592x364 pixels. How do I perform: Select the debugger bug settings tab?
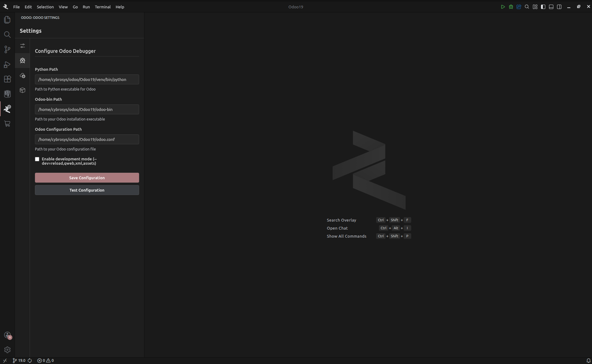pos(23,61)
